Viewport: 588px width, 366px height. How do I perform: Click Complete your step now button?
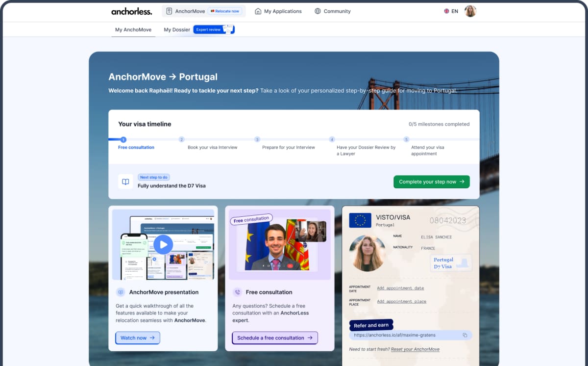(x=432, y=182)
